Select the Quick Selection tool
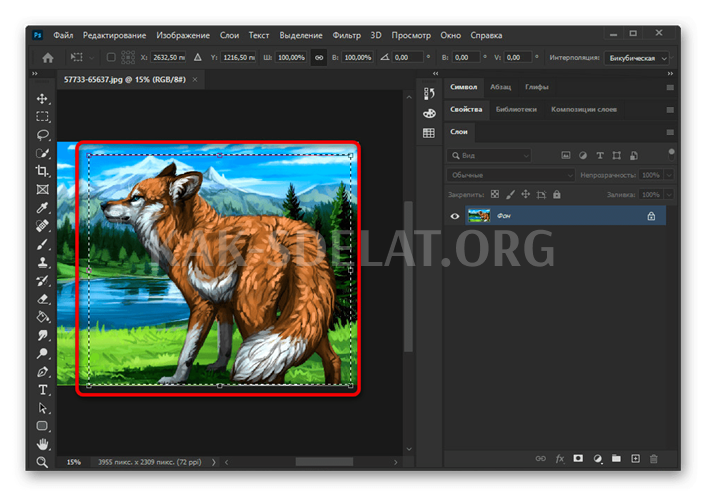This screenshot has height=496, width=706. (42, 153)
